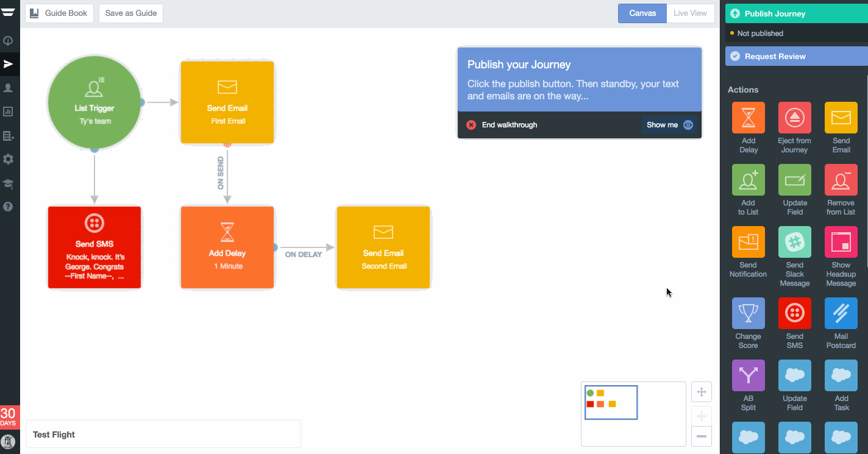
Task: Pick the Salesforce Update Field cloud action
Action: [x=794, y=375]
